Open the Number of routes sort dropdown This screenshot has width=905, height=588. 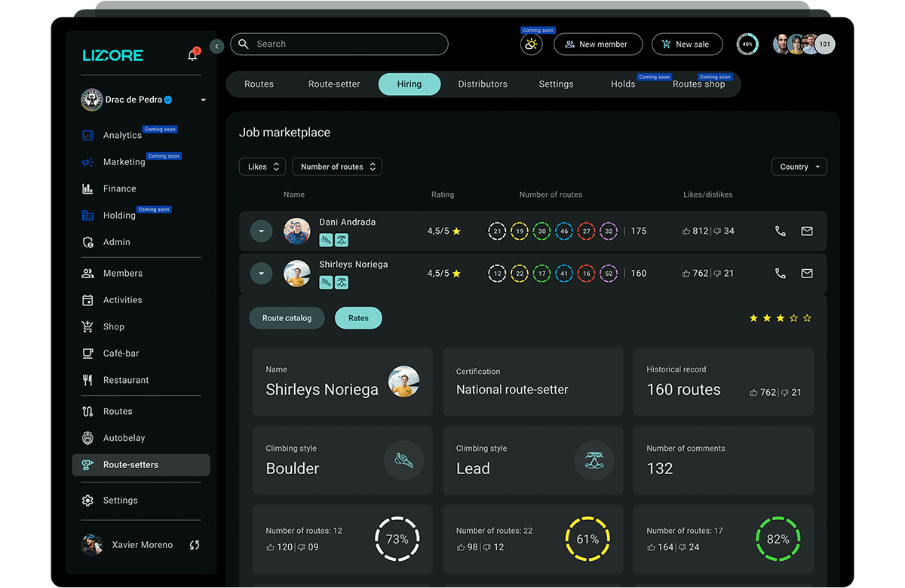(337, 167)
